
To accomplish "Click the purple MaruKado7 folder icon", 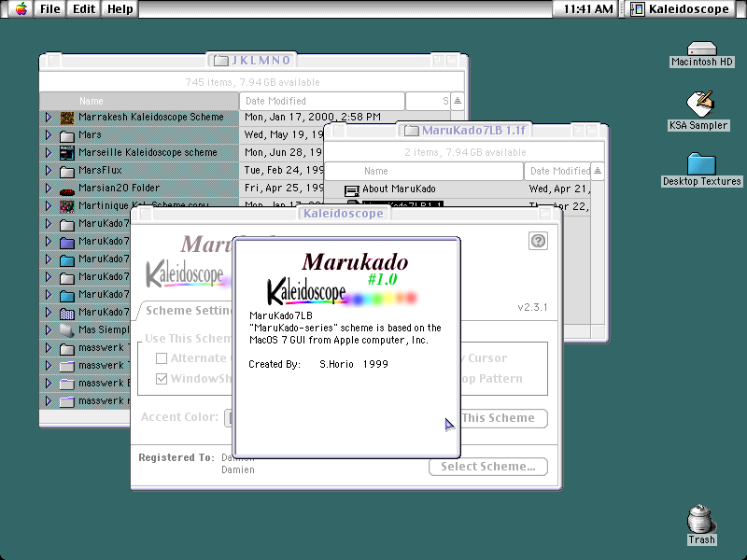I will pos(67,242).
